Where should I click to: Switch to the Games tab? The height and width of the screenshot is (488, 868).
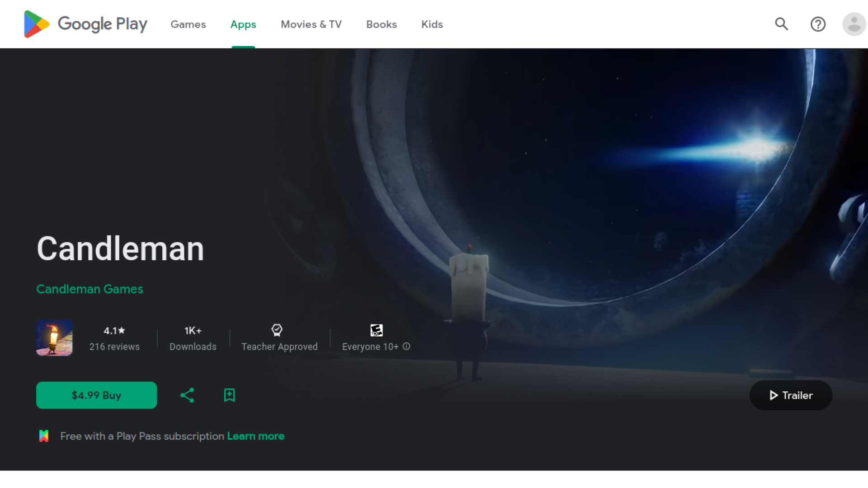tap(188, 24)
